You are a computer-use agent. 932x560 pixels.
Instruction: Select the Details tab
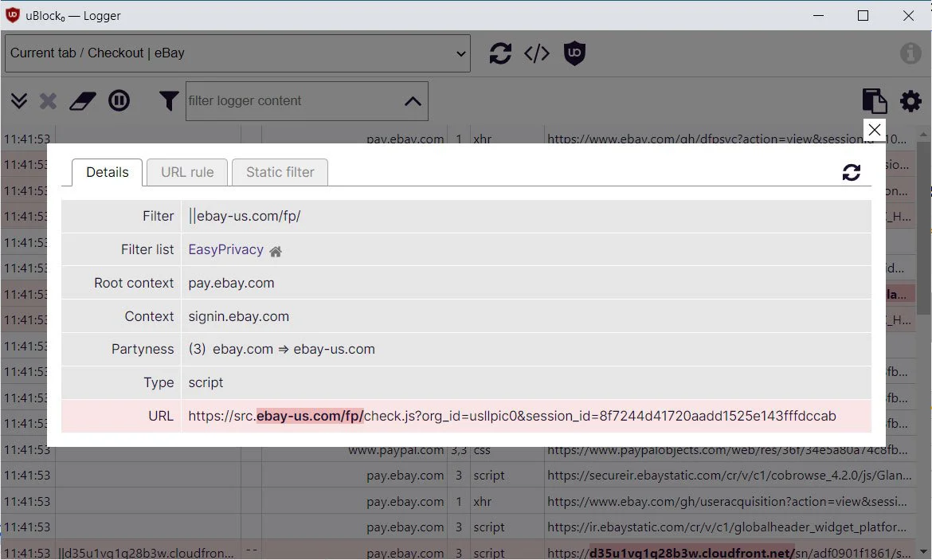click(x=107, y=172)
